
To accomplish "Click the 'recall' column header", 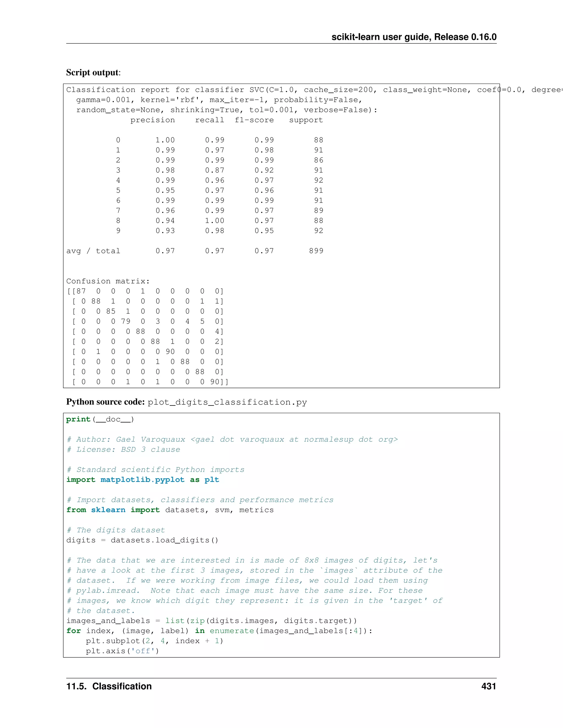I will pyautogui.click(x=209, y=120).
